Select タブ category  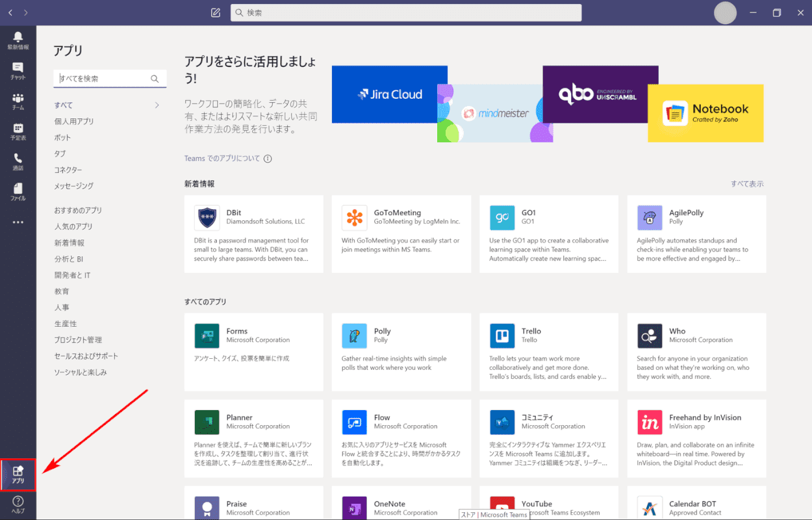coord(60,154)
